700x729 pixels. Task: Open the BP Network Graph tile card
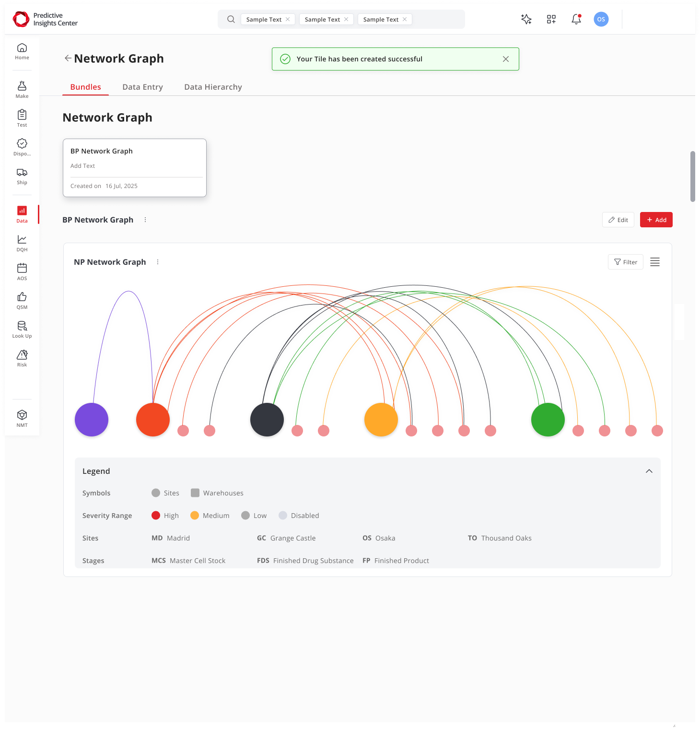[x=135, y=168]
